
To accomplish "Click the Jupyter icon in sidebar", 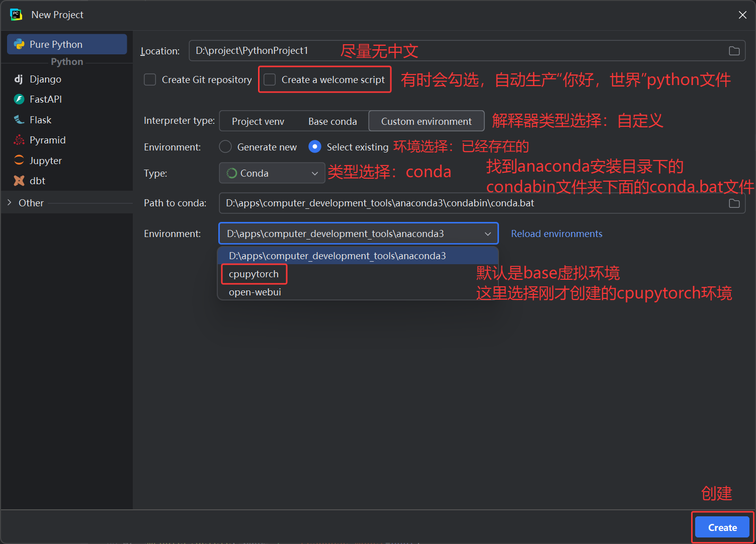I will click(19, 160).
